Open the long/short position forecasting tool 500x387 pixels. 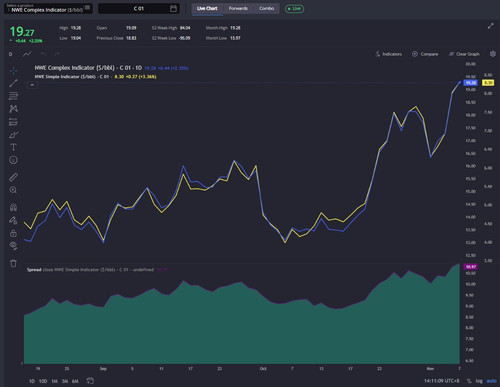[13, 122]
